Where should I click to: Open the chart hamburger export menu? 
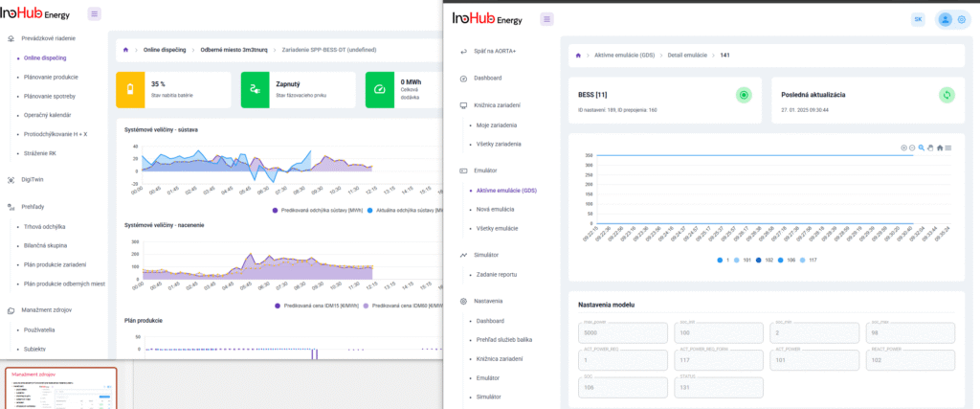click(947, 148)
